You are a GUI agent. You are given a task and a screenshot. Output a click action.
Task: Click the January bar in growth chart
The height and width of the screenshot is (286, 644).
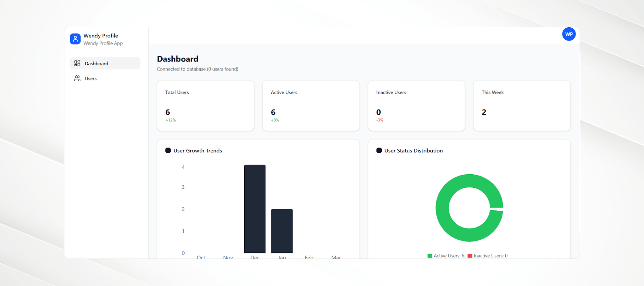tap(282, 231)
